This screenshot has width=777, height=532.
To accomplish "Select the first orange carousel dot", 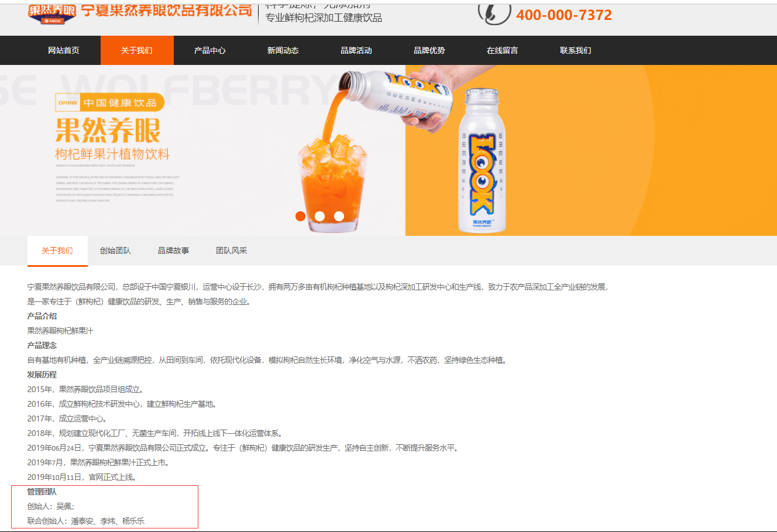I will click(300, 216).
